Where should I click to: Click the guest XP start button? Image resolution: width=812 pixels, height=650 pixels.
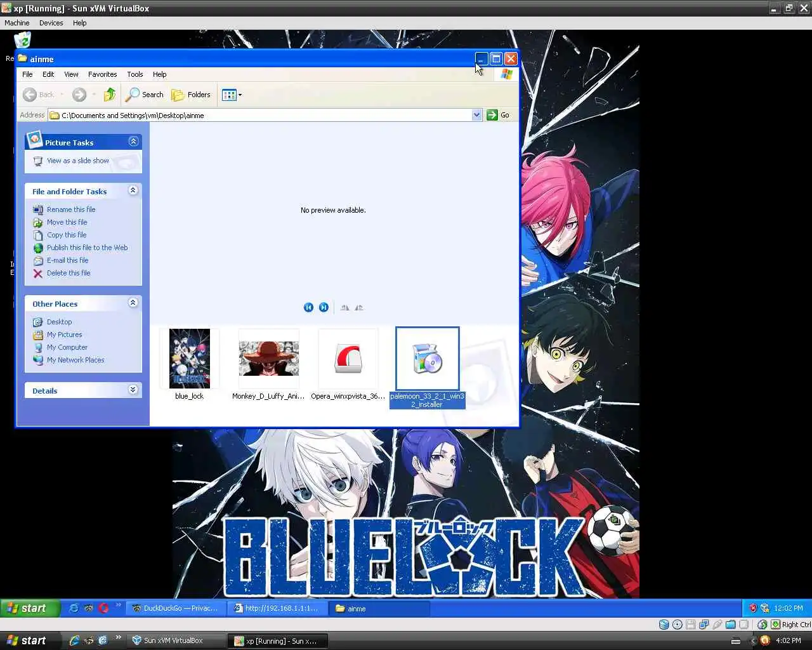click(30, 608)
